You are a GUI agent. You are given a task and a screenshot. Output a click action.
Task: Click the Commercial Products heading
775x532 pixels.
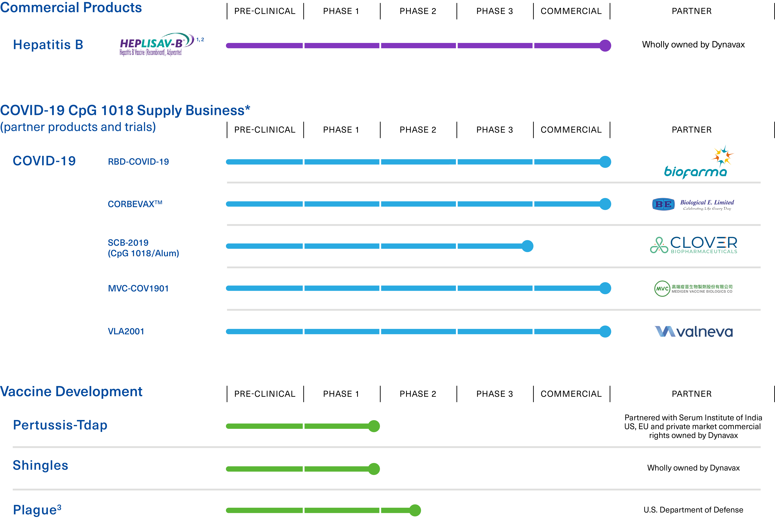pyautogui.click(x=71, y=7)
